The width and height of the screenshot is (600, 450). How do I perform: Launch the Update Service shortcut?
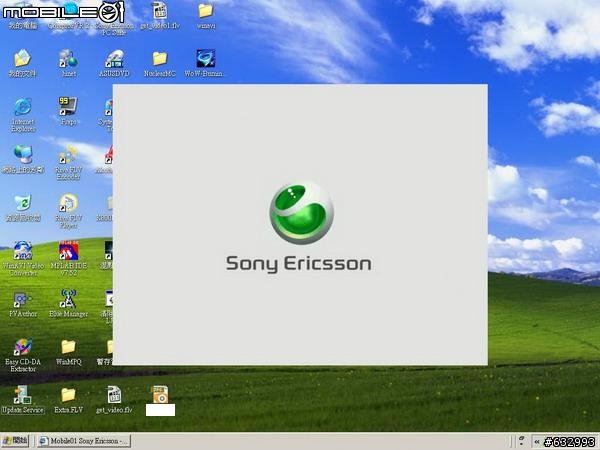coord(23,400)
